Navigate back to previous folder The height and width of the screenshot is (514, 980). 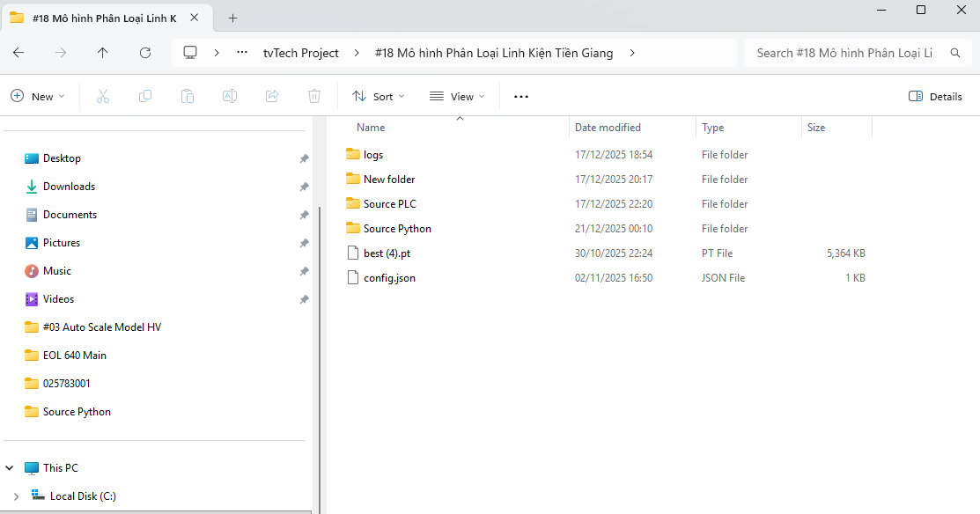point(18,53)
